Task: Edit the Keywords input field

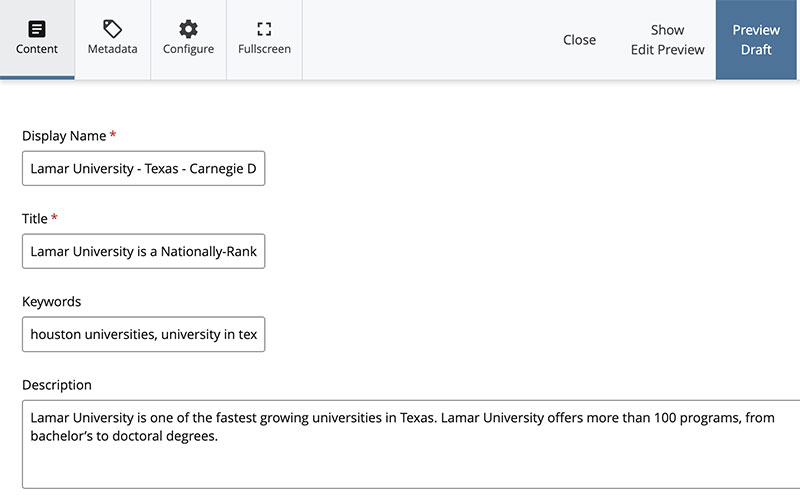Action: pyautogui.click(x=143, y=334)
